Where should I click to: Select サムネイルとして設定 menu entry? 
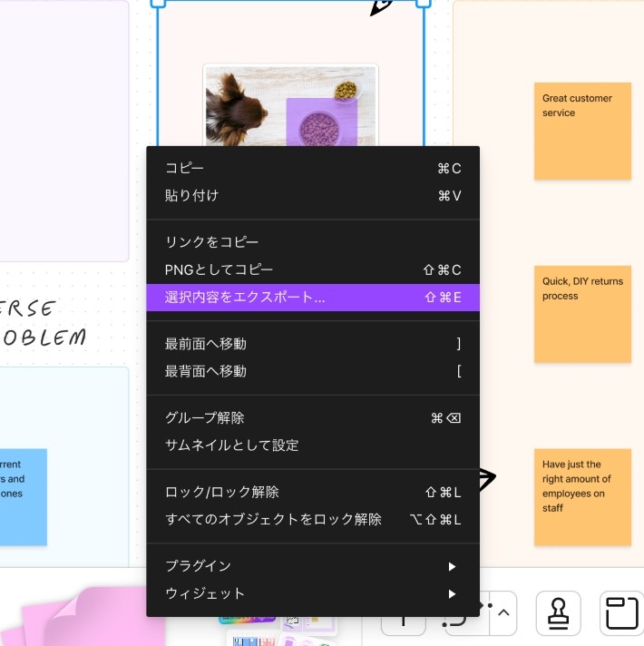[x=313, y=445]
